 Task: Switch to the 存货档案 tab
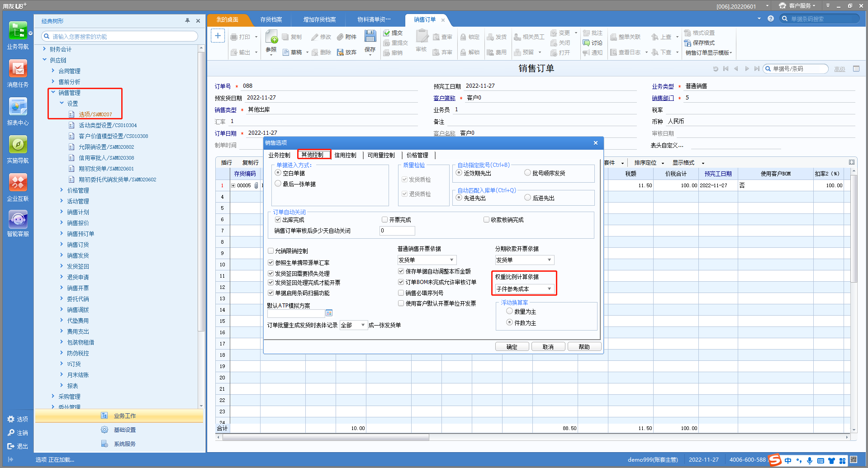(271, 19)
